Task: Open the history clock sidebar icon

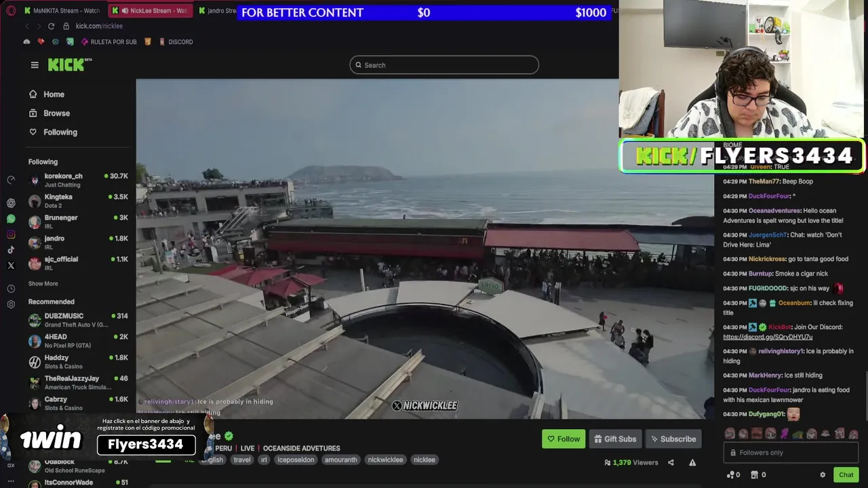Action: [x=11, y=289]
